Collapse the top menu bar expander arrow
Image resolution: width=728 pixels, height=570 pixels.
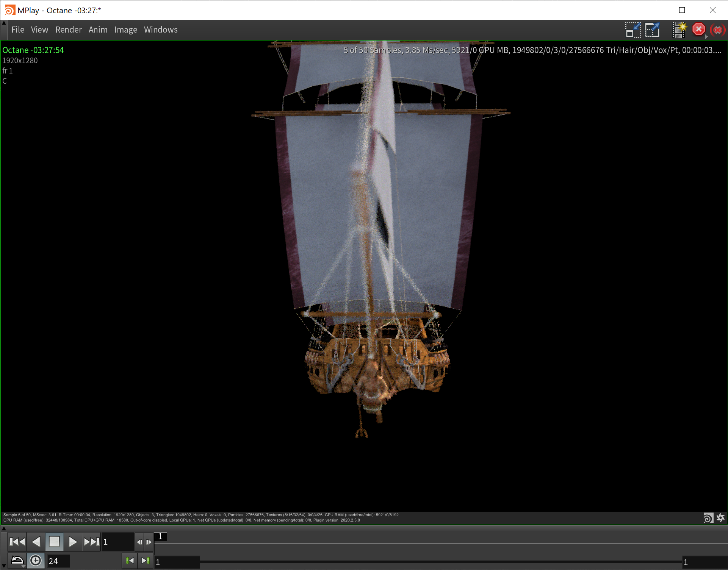coord(4,23)
